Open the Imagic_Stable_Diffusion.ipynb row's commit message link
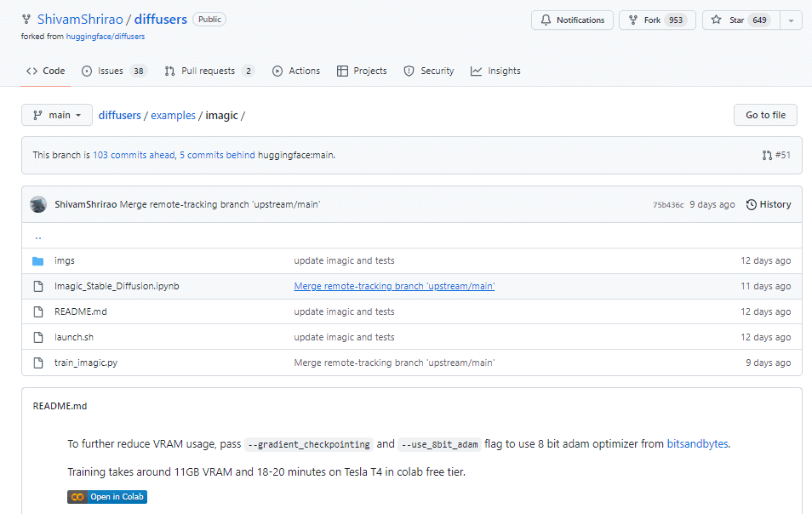812x514 pixels. (394, 286)
